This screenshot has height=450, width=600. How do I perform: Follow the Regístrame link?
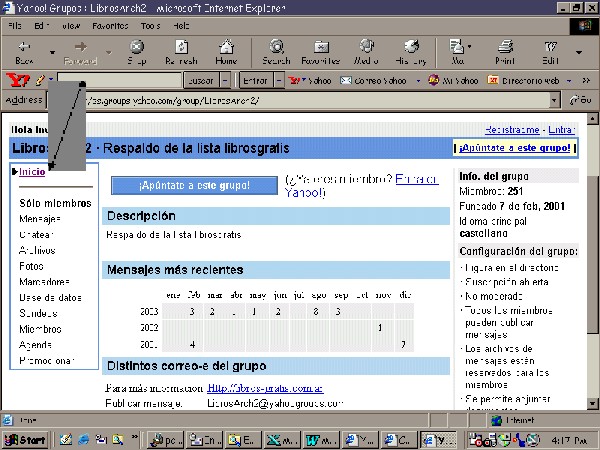click(512, 130)
